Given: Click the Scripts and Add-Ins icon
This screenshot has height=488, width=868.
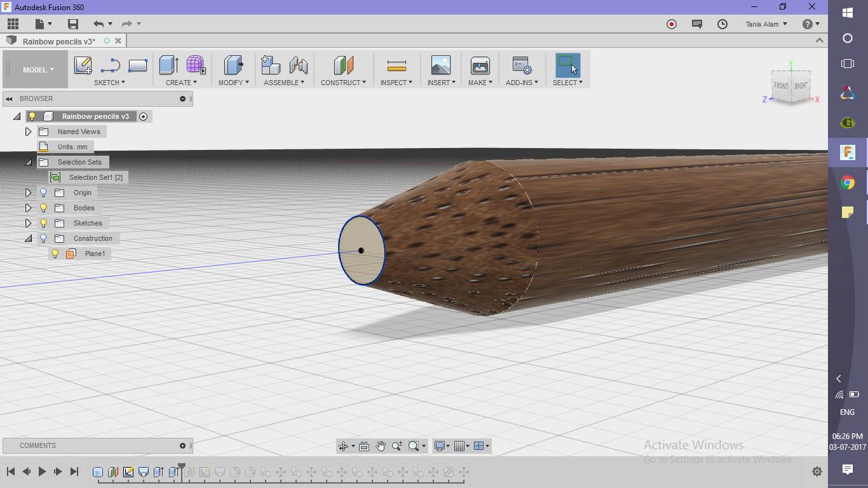Looking at the screenshot, I should click(522, 65).
